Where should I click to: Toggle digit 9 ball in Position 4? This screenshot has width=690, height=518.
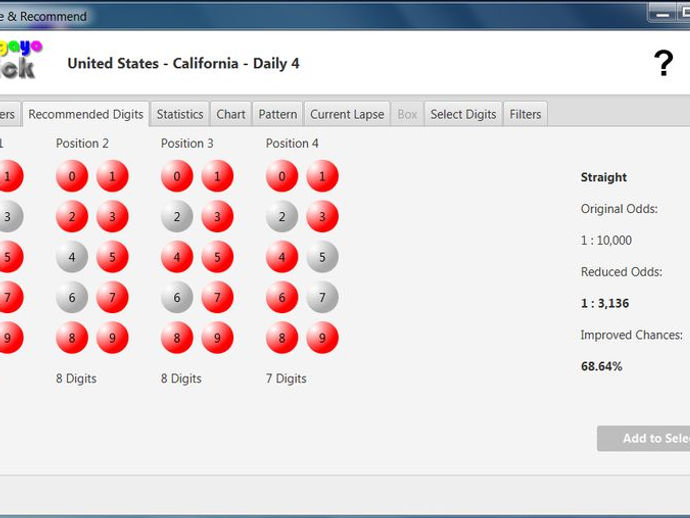[x=323, y=338]
